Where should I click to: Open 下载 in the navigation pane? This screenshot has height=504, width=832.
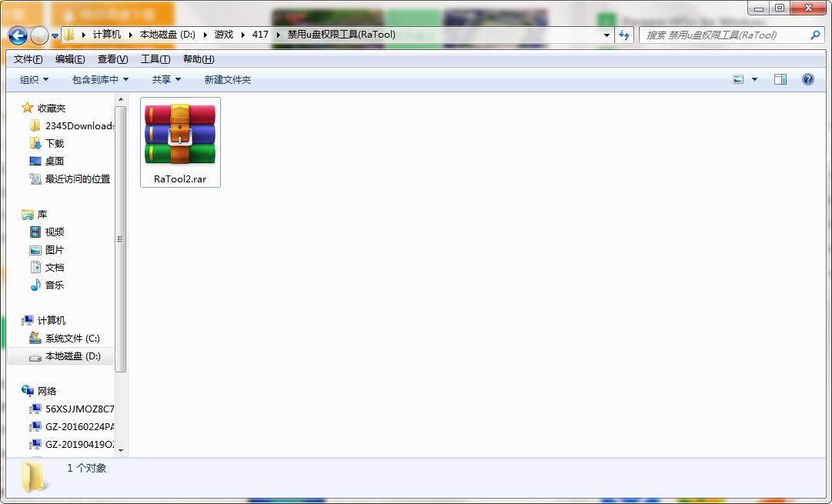tap(47, 143)
